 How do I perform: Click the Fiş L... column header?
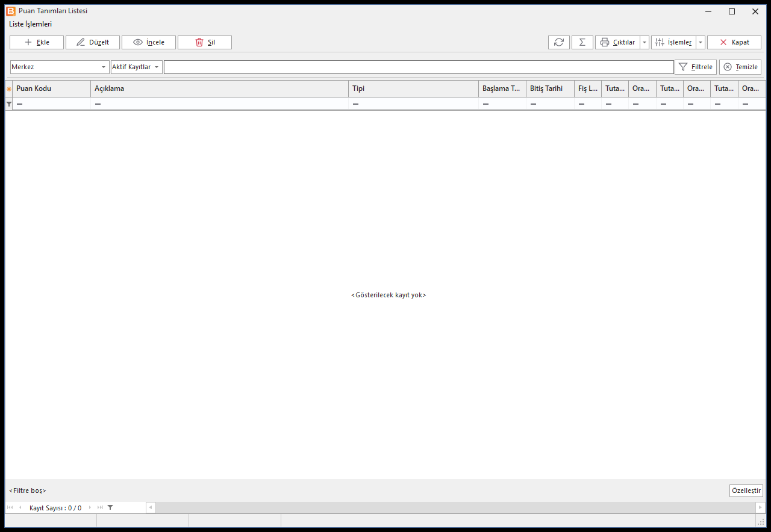click(x=588, y=88)
